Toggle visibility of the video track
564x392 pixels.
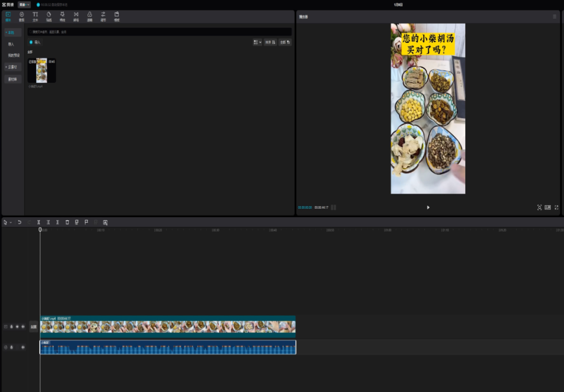[17, 327]
